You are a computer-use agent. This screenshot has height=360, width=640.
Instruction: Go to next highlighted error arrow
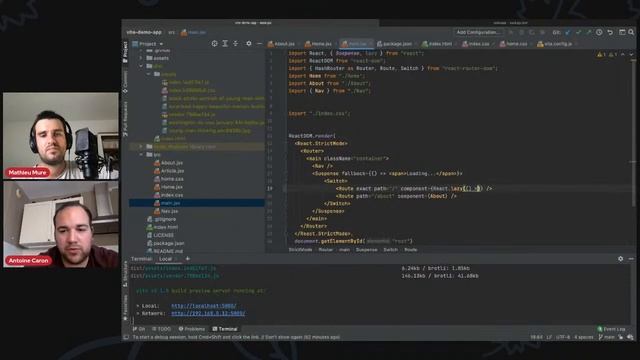[631, 54]
